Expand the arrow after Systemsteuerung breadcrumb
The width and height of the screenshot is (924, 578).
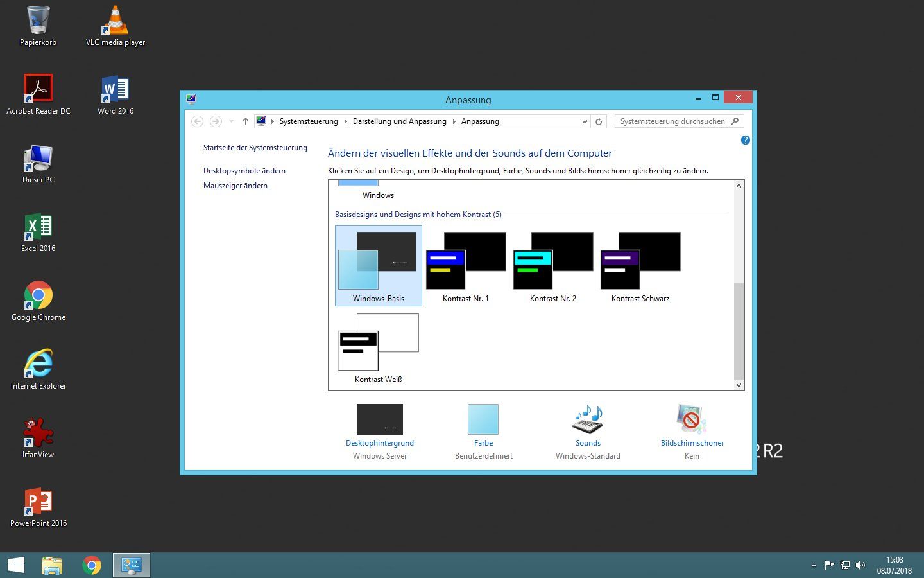point(346,121)
